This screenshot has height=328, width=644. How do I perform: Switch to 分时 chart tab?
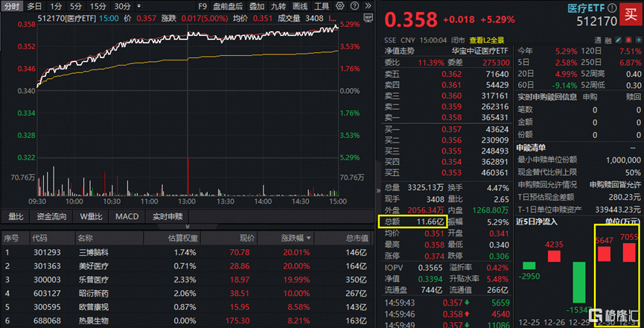pos(11,6)
